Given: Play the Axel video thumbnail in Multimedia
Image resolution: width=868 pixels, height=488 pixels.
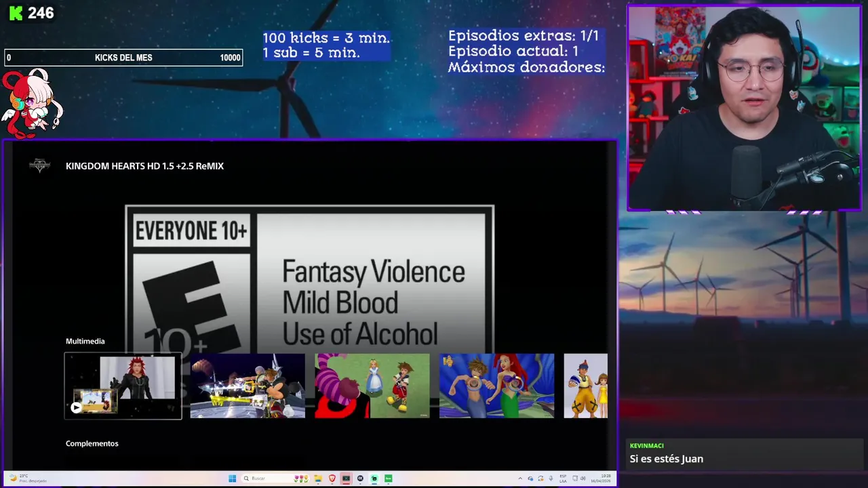Looking at the screenshot, I should 123,386.
